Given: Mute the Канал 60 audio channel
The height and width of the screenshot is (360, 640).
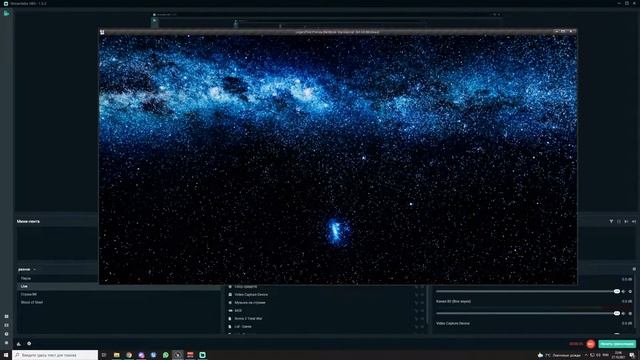Looking at the screenshot, I should [x=623, y=313].
